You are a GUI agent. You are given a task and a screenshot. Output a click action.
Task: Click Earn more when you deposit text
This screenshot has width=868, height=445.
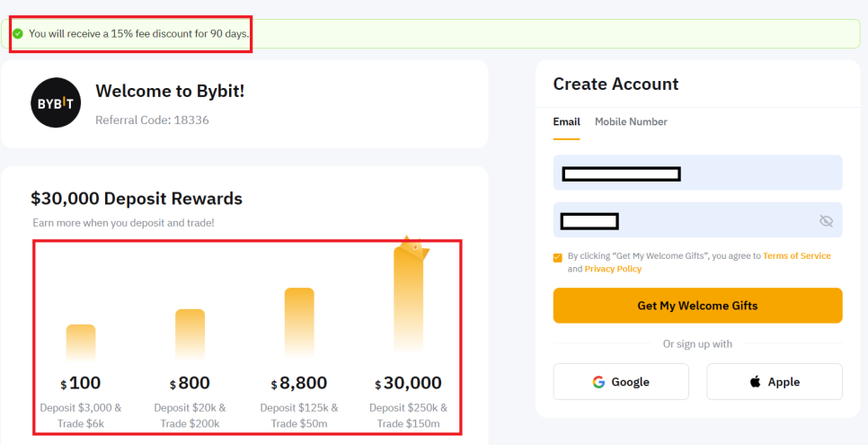(123, 223)
